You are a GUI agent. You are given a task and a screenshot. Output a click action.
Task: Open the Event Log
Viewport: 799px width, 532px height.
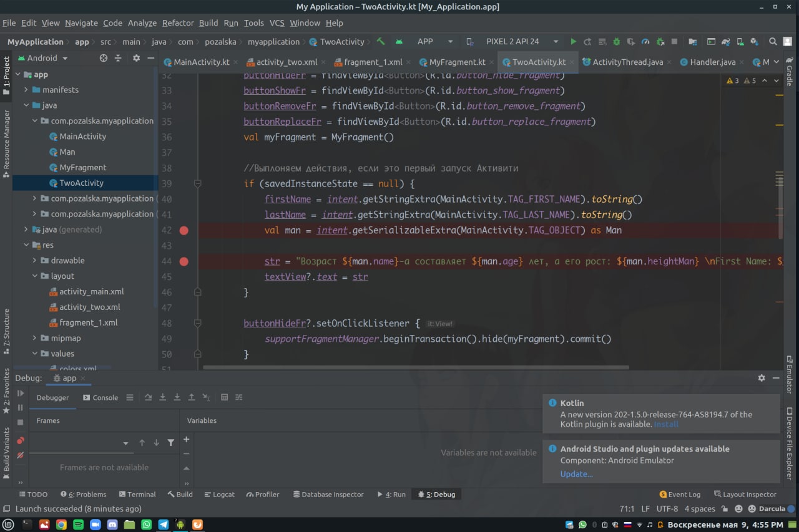[679, 494]
